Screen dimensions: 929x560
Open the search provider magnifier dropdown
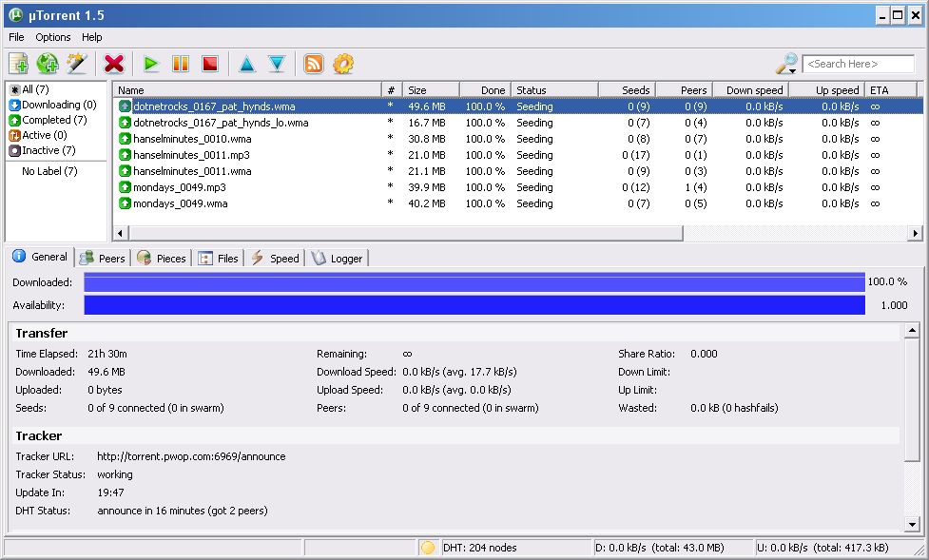tap(786, 64)
